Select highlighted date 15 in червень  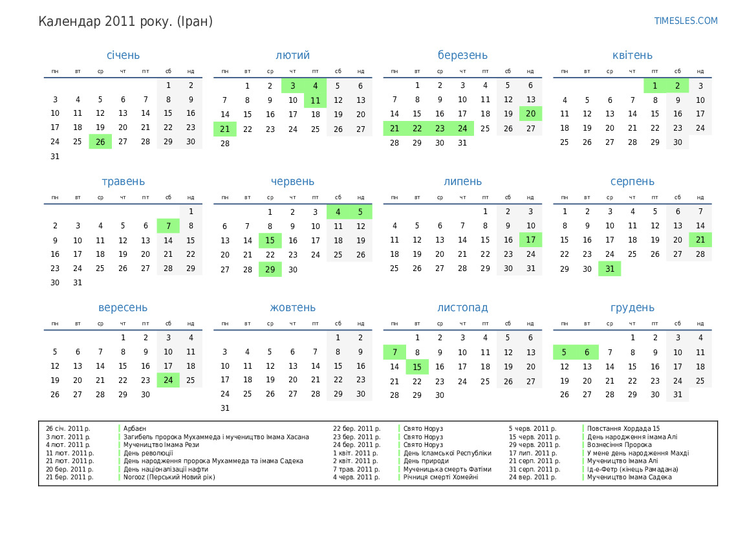[270, 240]
